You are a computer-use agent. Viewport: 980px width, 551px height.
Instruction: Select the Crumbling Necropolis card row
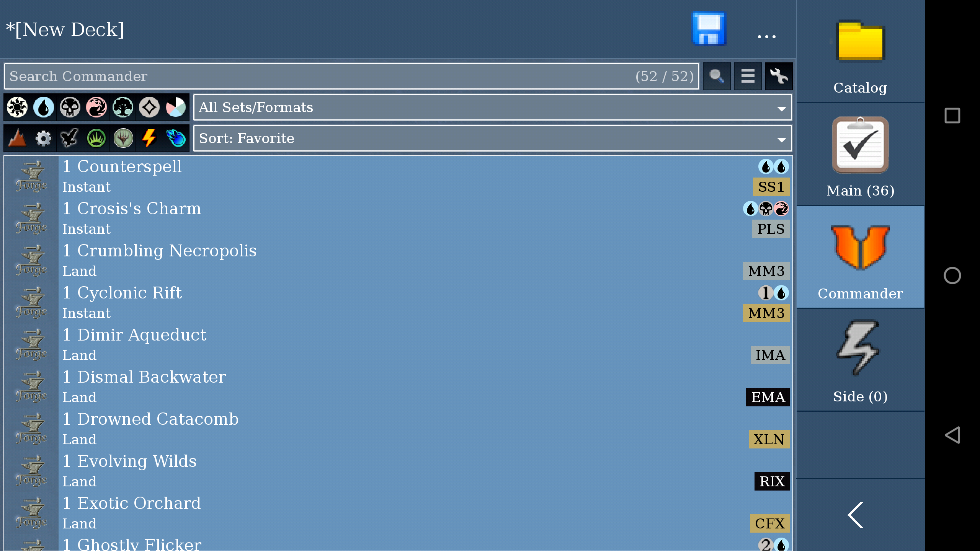[398, 261]
